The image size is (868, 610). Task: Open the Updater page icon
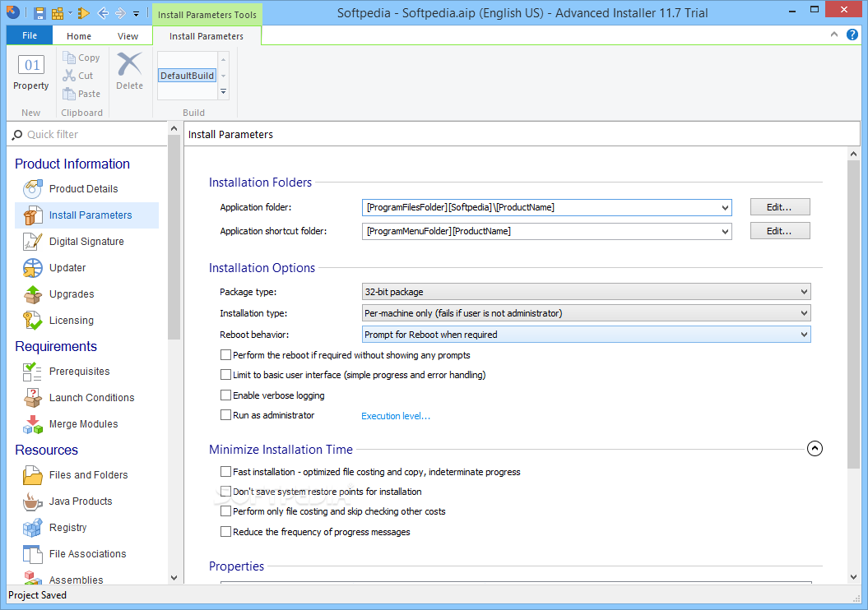[33, 268]
